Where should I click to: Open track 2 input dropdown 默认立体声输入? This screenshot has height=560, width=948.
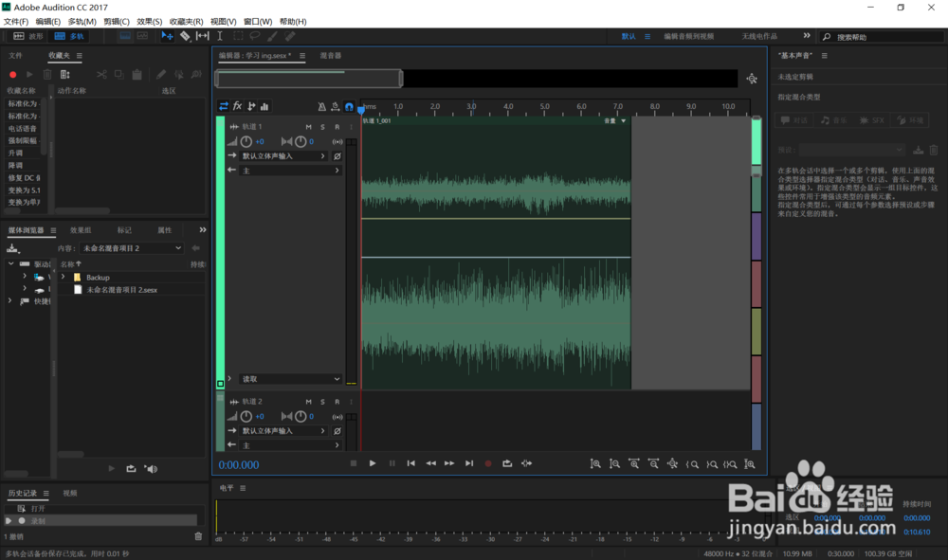point(283,431)
